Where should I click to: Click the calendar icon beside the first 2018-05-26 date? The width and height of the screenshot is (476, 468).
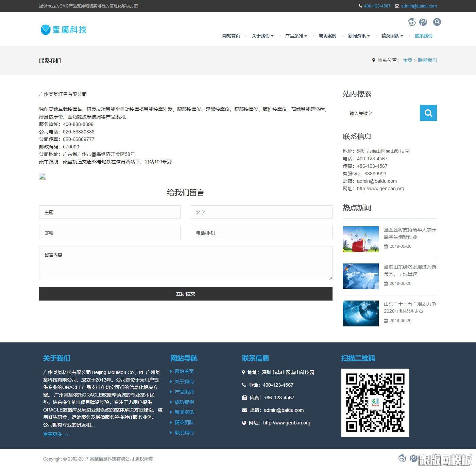(x=386, y=246)
